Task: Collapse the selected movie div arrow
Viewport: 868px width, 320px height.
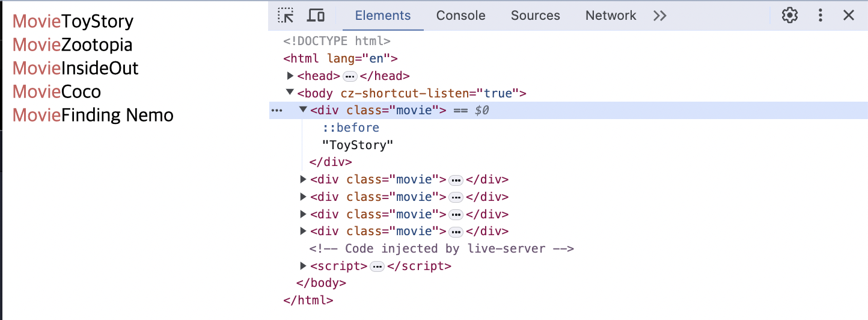Action: [304, 110]
